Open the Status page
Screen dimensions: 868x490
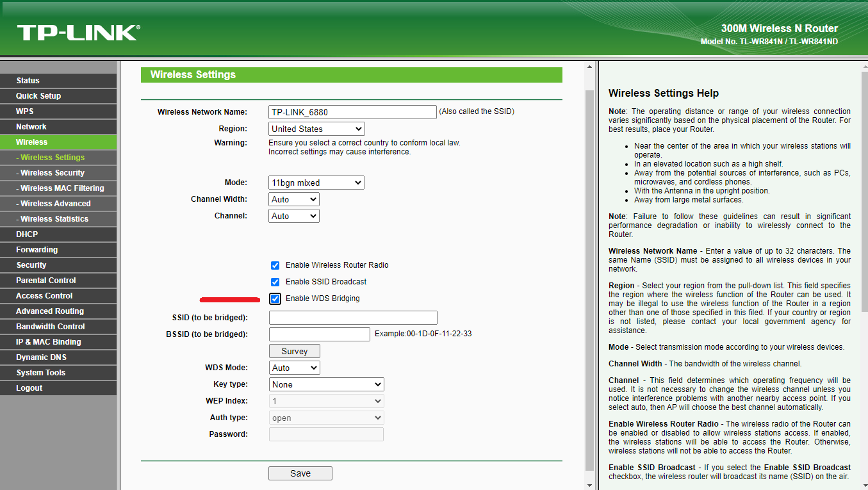tap(58, 81)
